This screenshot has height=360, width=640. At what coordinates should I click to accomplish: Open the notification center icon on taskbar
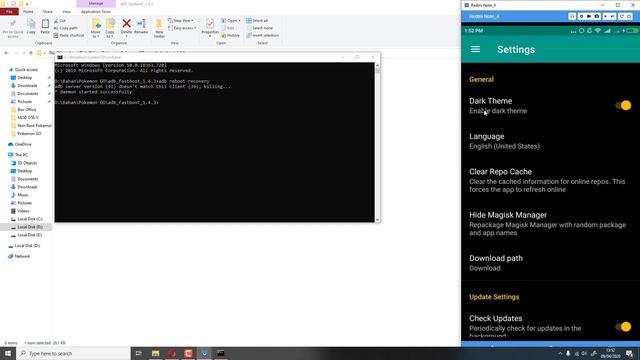[629, 353]
